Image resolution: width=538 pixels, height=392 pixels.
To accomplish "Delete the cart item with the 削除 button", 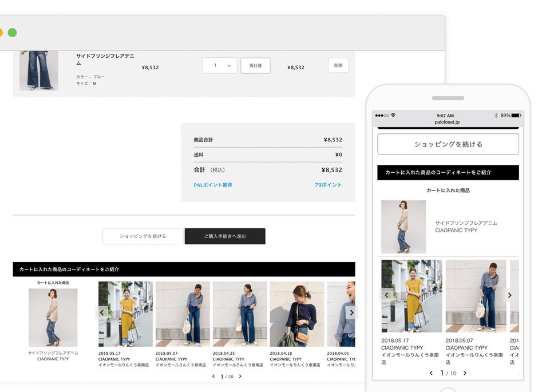I will pyautogui.click(x=338, y=65).
